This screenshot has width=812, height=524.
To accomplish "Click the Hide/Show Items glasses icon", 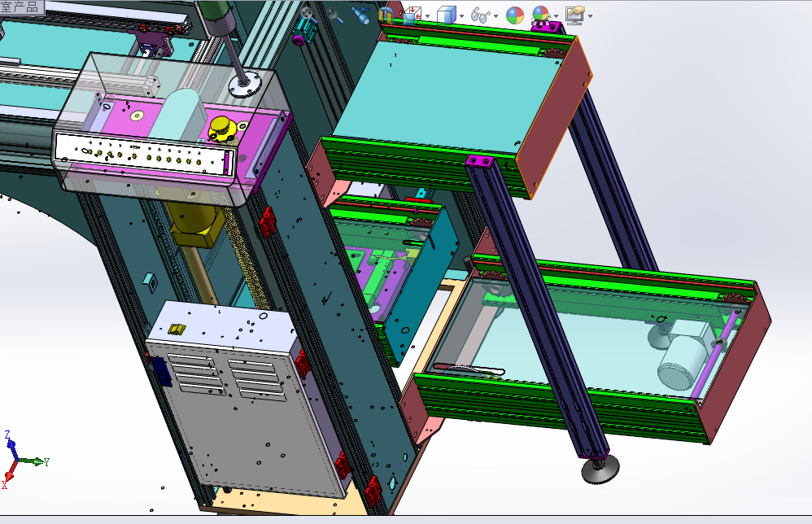I will [481, 15].
